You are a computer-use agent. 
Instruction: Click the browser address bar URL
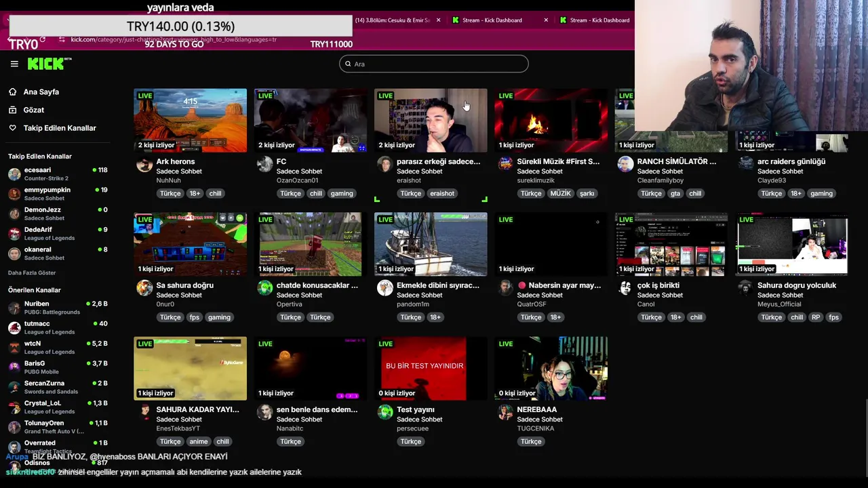[x=174, y=39]
